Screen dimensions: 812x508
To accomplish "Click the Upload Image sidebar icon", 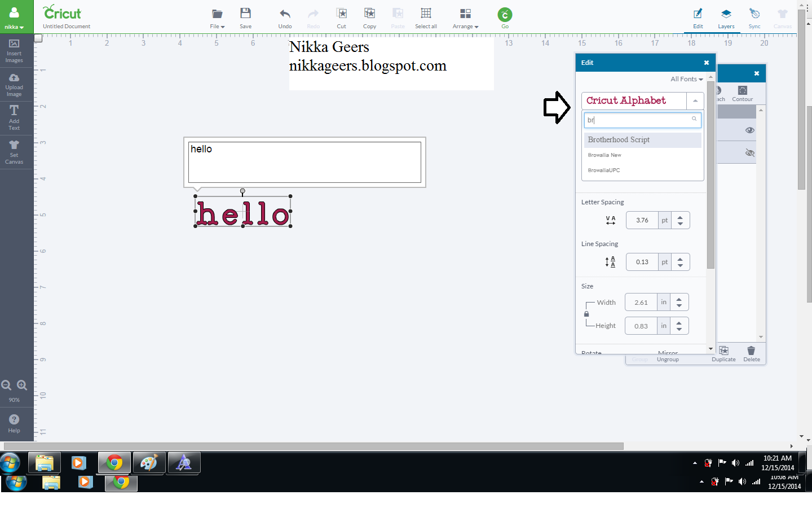I will (x=14, y=84).
